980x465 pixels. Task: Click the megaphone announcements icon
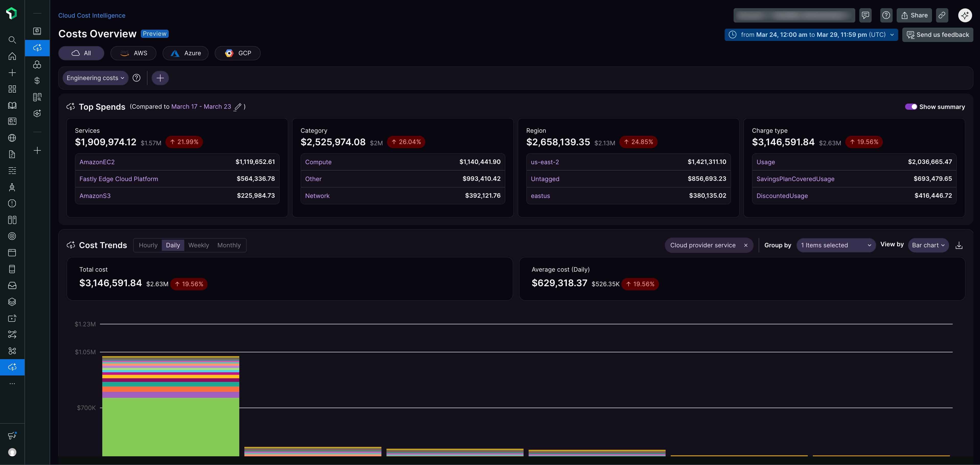pos(12,435)
